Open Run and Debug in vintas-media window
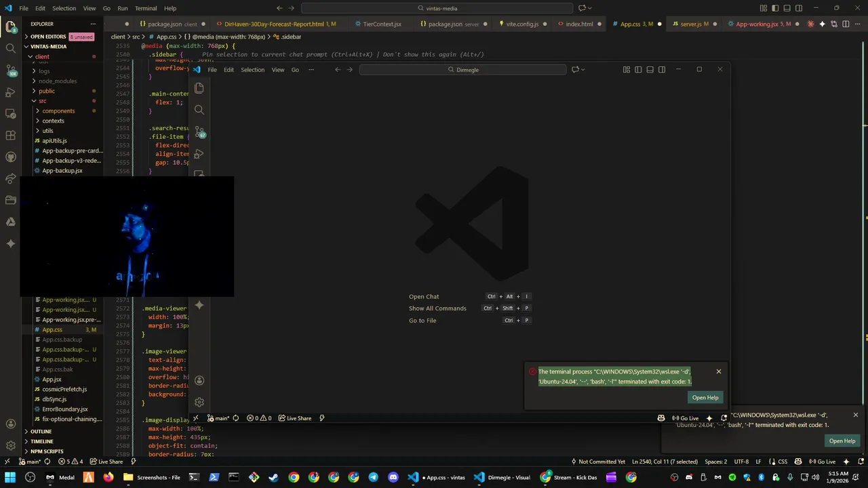The height and width of the screenshot is (488, 868). [11, 92]
